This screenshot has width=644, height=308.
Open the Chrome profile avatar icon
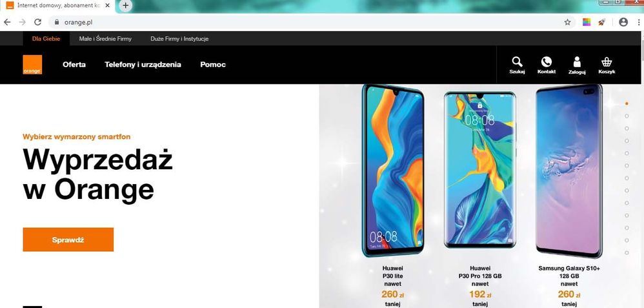tap(623, 22)
